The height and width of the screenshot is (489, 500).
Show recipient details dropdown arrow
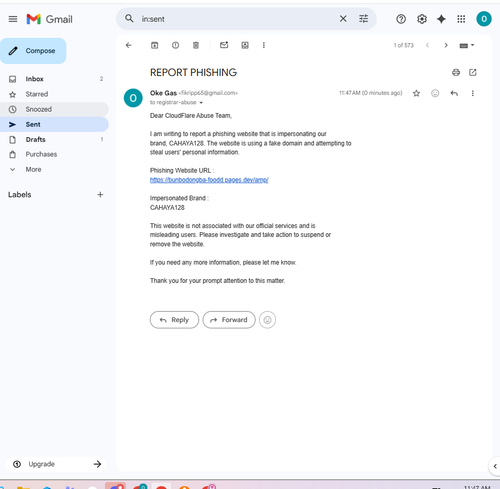pos(201,103)
